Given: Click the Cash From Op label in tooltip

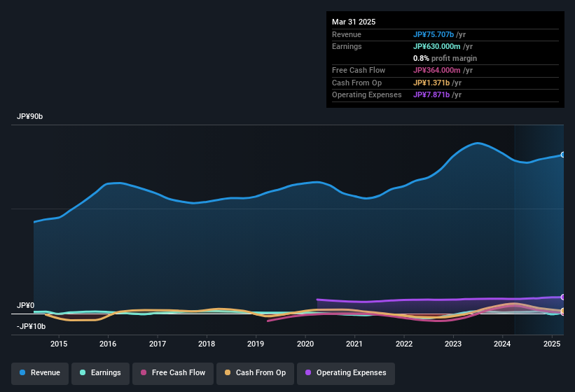Looking at the screenshot, I should 356,83.
